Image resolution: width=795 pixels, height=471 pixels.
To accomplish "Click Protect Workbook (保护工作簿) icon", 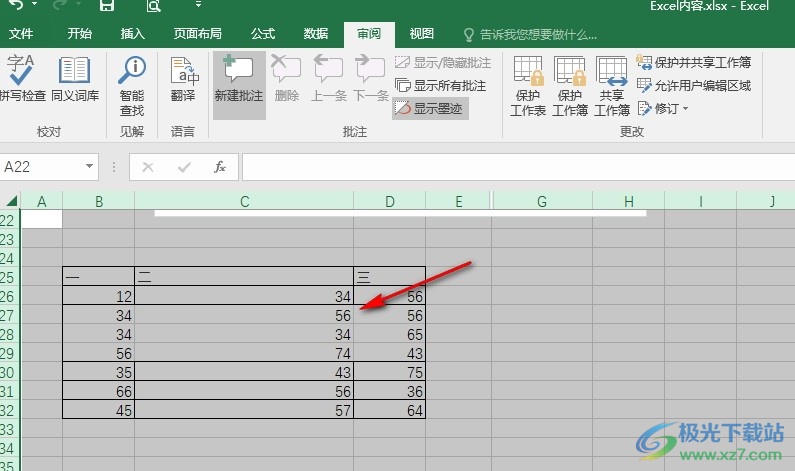I will tap(570, 85).
